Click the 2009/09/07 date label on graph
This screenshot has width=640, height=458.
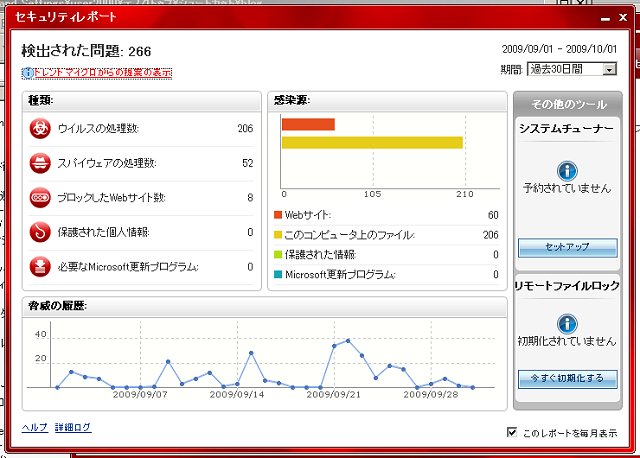140,395
